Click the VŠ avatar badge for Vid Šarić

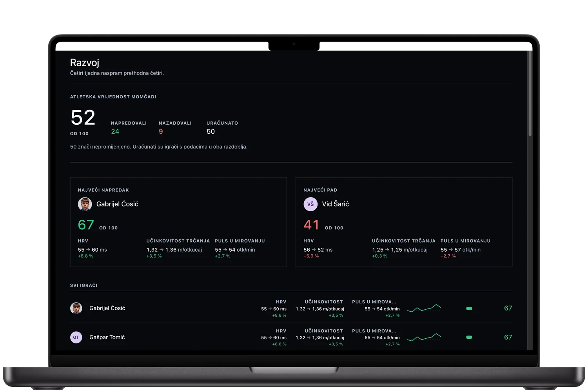(x=310, y=204)
